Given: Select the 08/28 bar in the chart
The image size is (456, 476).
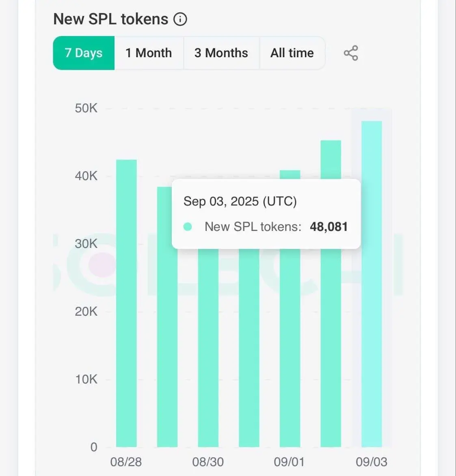Looking at the screenshot, I should 126,303.
